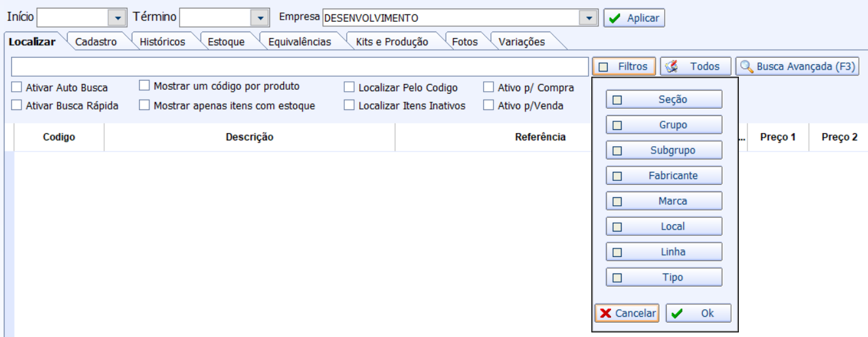Expand the Início date dropdown
The image size is (868, 337).
pos(117,18)
